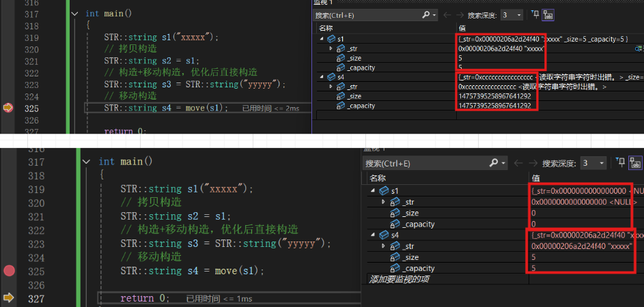The image size is (644, 307).
Task: Expand _str under s4 in upper watch panel
Action: tap(331, 87)
